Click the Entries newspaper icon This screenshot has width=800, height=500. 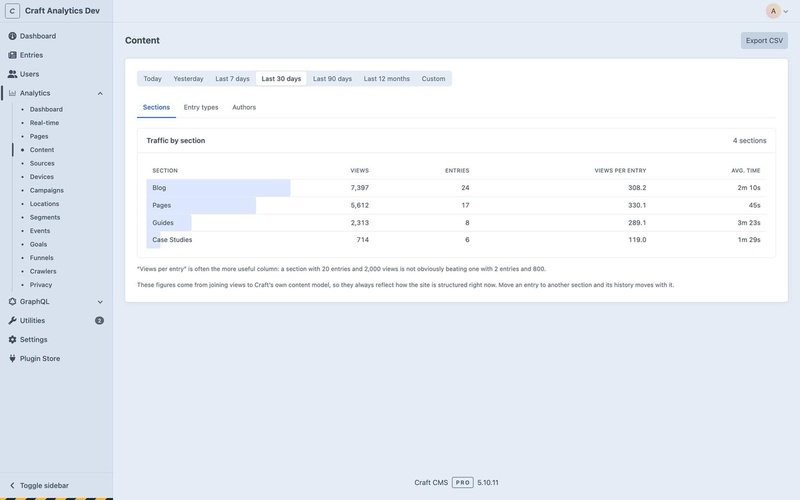[x=12, y=55]
